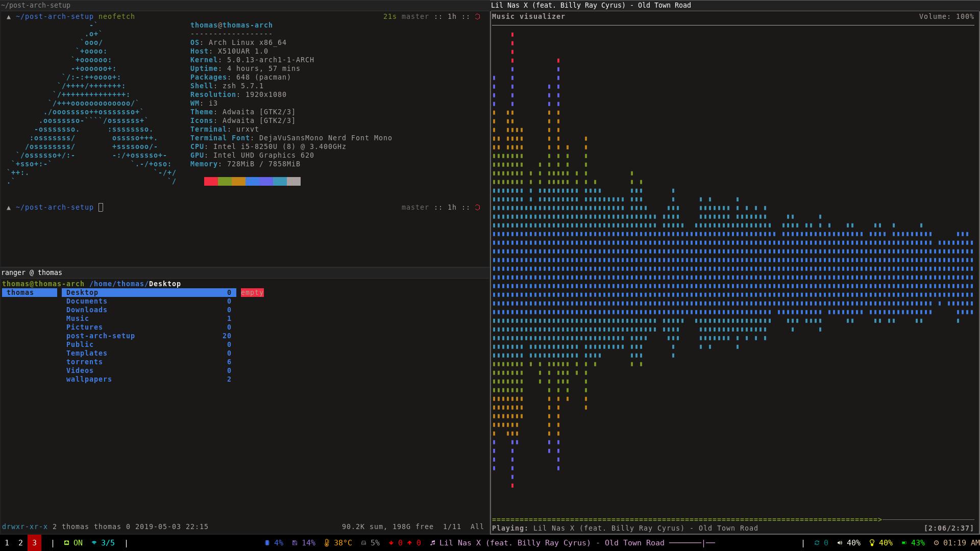Click the updates refresh icon in the bar
The height and width of the screenshot is (551, 980).
[x=817, y=543]
